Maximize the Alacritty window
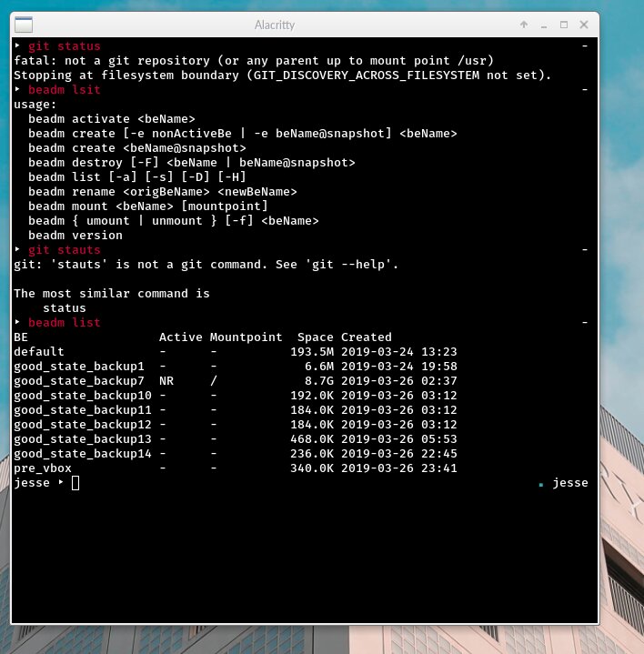The image size is (644, 654). click(564, 25)
